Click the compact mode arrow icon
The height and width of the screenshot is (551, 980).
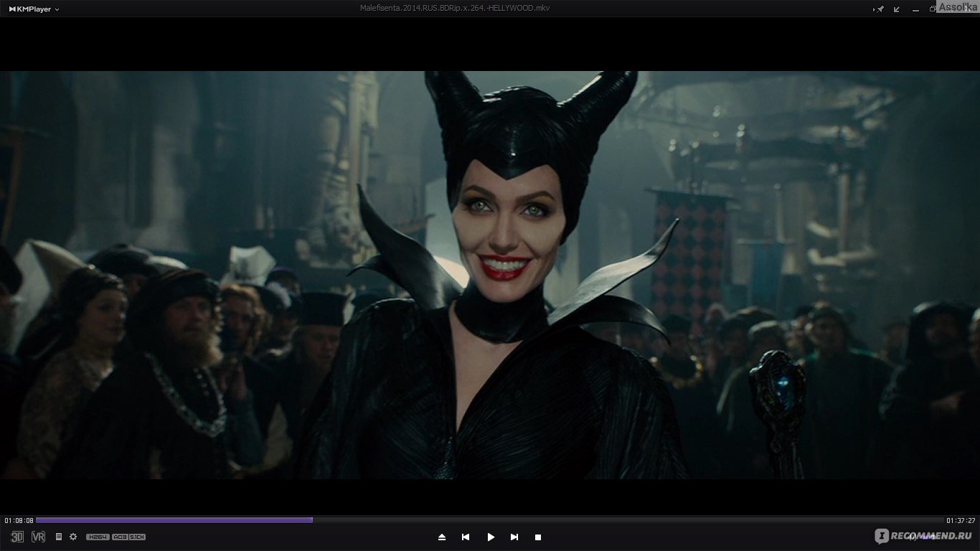click(897, 9)
